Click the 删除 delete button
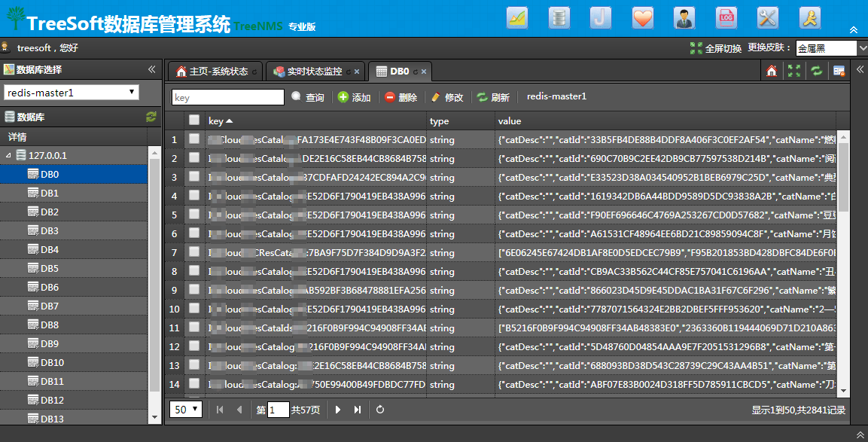Viewport: 868px width, 442px height. tap(400, 97)
